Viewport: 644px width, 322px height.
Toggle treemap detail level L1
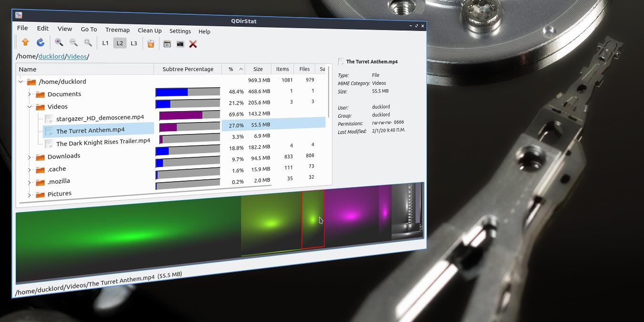(x=105, y=43)
